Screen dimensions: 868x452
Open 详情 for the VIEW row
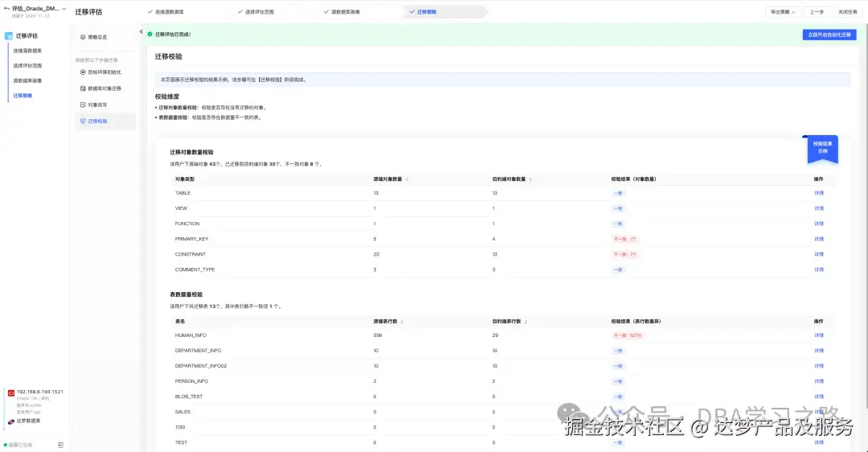pyautogui.click(x=819, y=209)
